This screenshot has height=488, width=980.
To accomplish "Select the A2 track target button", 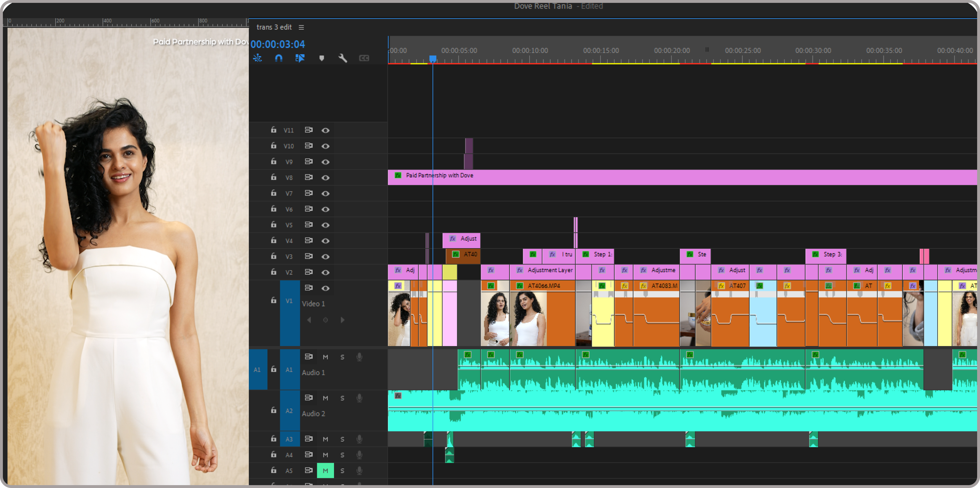I will (x=290, y=410).
